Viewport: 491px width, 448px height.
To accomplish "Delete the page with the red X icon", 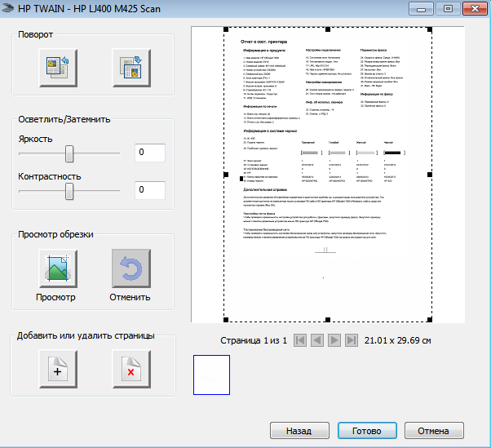I will [130, 370].
